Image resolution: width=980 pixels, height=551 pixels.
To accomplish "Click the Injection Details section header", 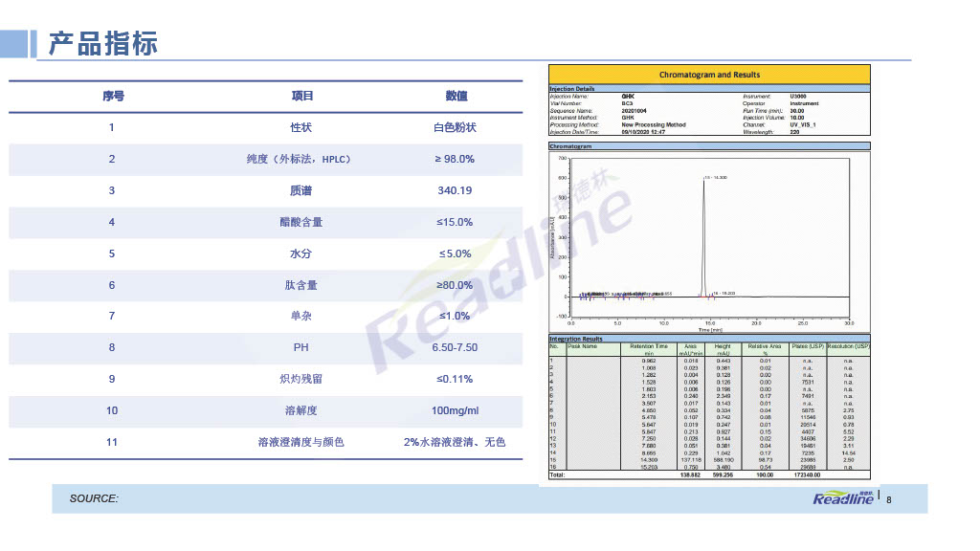I will click(x=572, y=89).
